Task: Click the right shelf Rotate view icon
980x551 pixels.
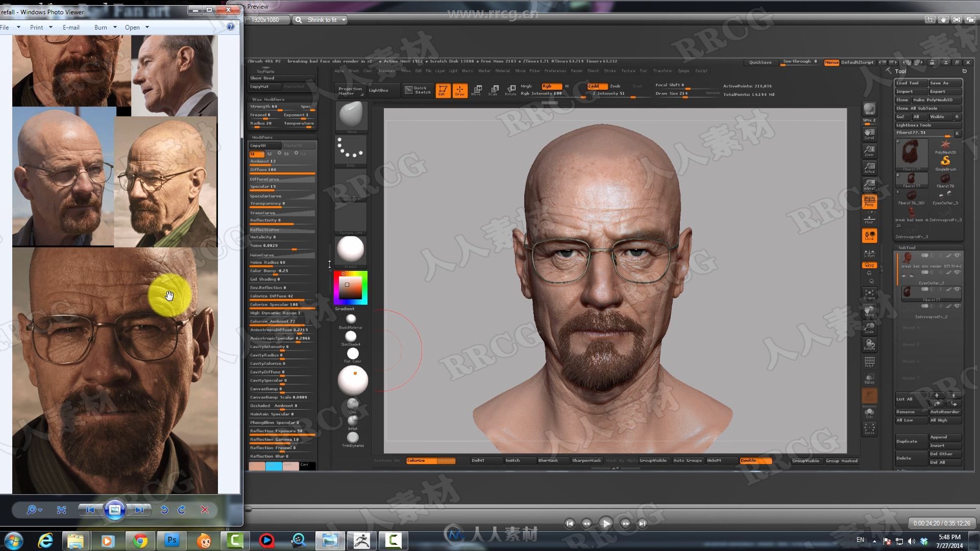Action: (x=869, y=344)
